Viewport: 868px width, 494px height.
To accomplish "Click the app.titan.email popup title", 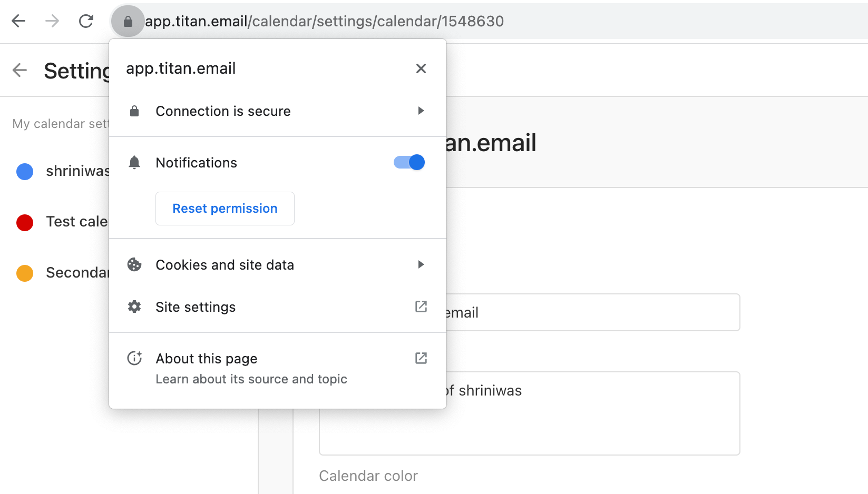I will [x=181, y=68].
